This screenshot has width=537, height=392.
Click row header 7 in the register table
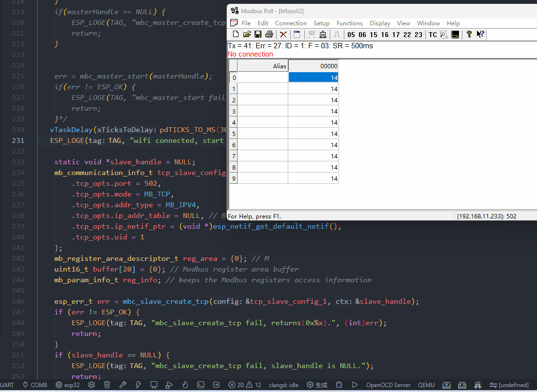(234, 156)
